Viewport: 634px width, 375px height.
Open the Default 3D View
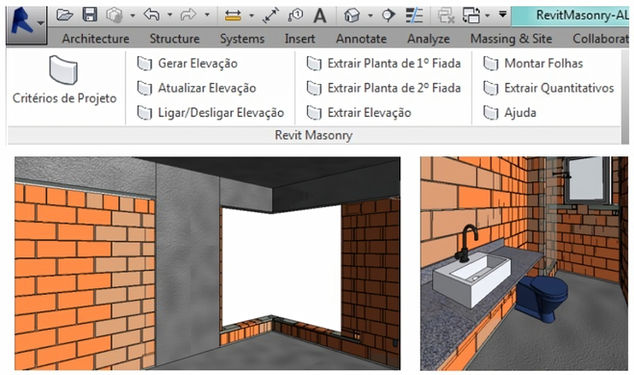click(x=352, y=16)
